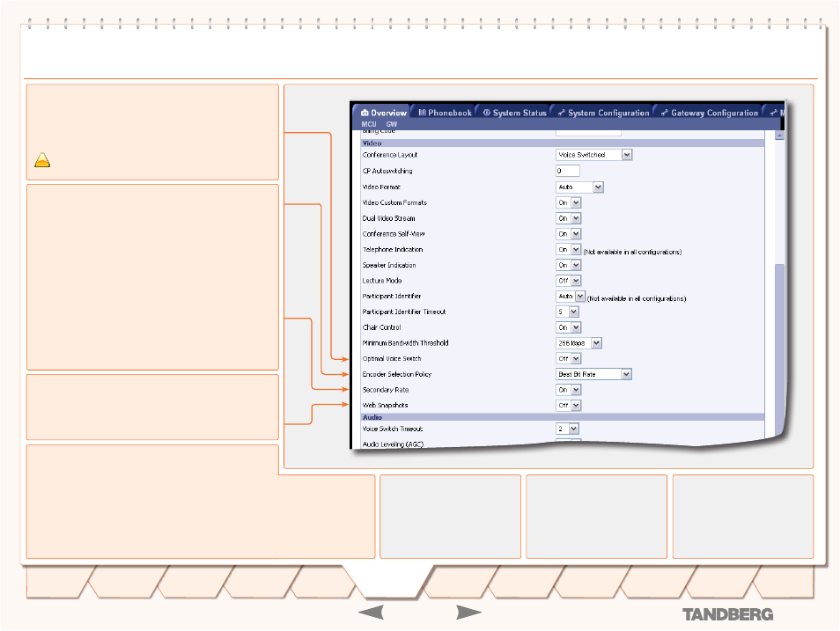This screenshot has width=840, height=631.
Task: Click the scroll-up arrow of the settings list
Action: tap(779, 136)
